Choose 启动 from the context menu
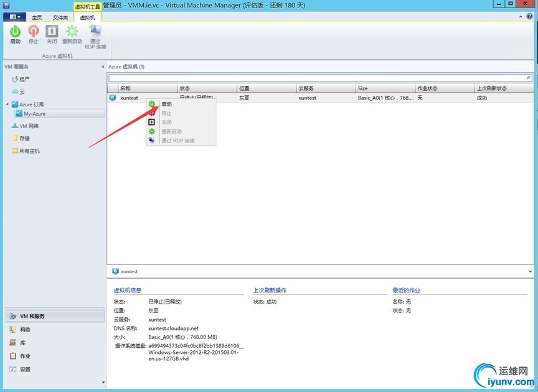 point(181,104)
